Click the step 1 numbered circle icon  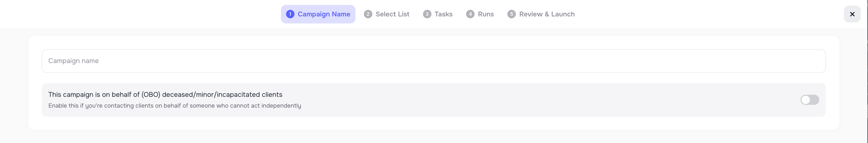291,14
